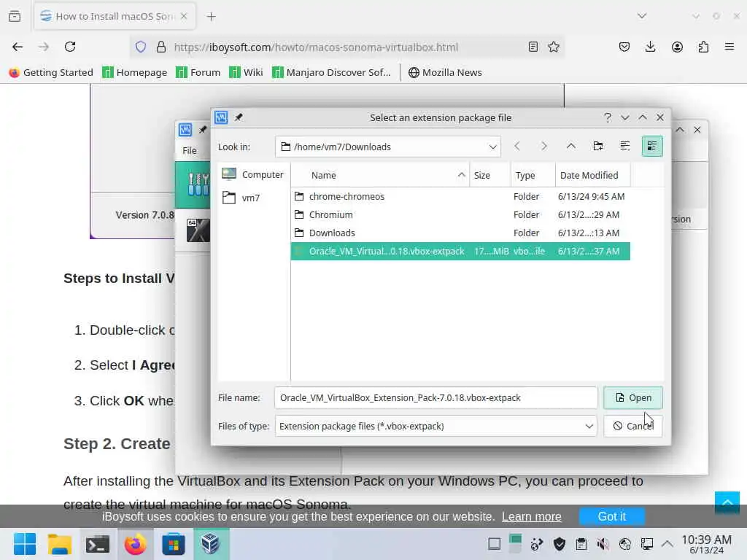The image size is (747, 560).
Task: Sort files by Size column
Action: tap(490, 175)
